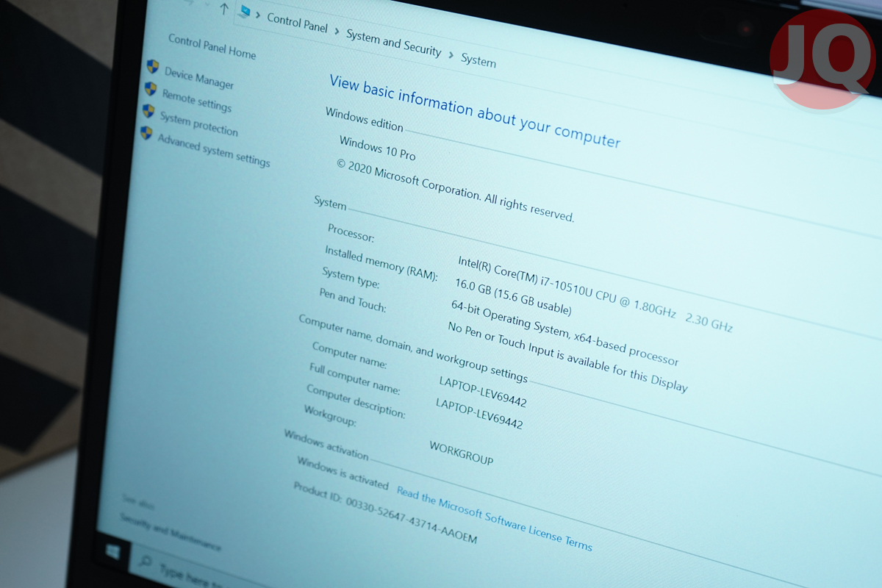Click the "Windows activation" section heading
This screenshot has height=588, width=882.
coord(326,445)
